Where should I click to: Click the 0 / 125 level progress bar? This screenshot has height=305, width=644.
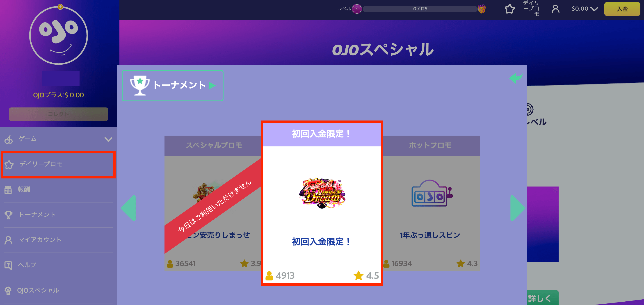tap(420, 9)
